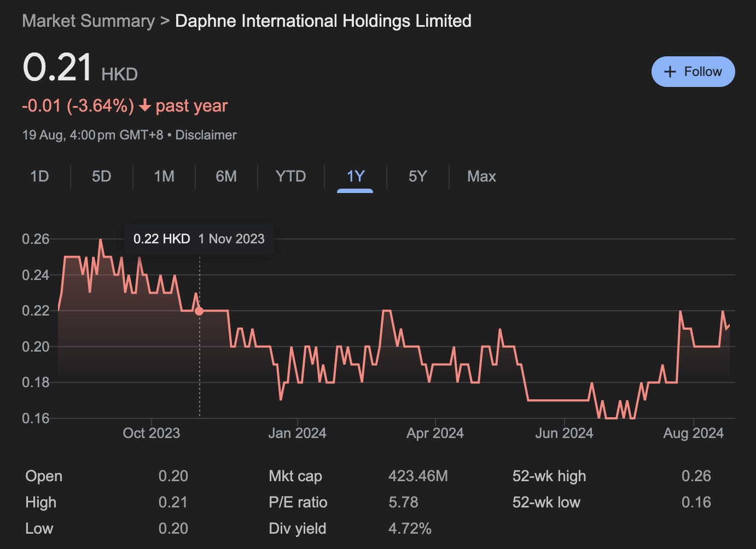756x549 pixels.
Task: Switch to the 6M range tab
Action: click(x=226, y=176)
